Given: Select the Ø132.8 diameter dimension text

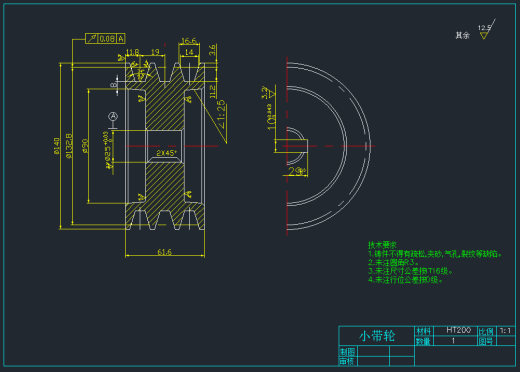Looking at the screenshot, I should tap(69, 146).
